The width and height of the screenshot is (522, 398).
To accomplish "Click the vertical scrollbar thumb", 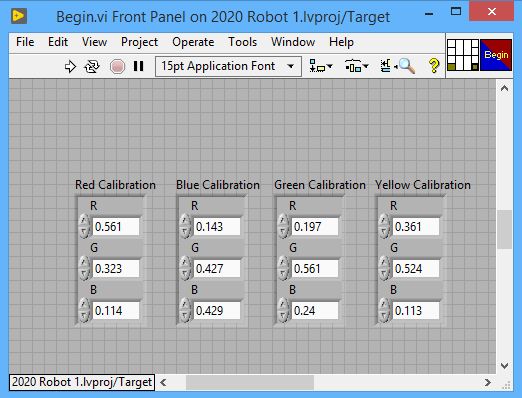I will coord(504,229).
